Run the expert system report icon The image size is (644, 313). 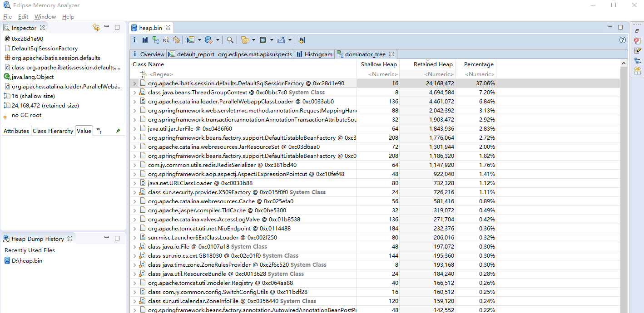(191, 40)
